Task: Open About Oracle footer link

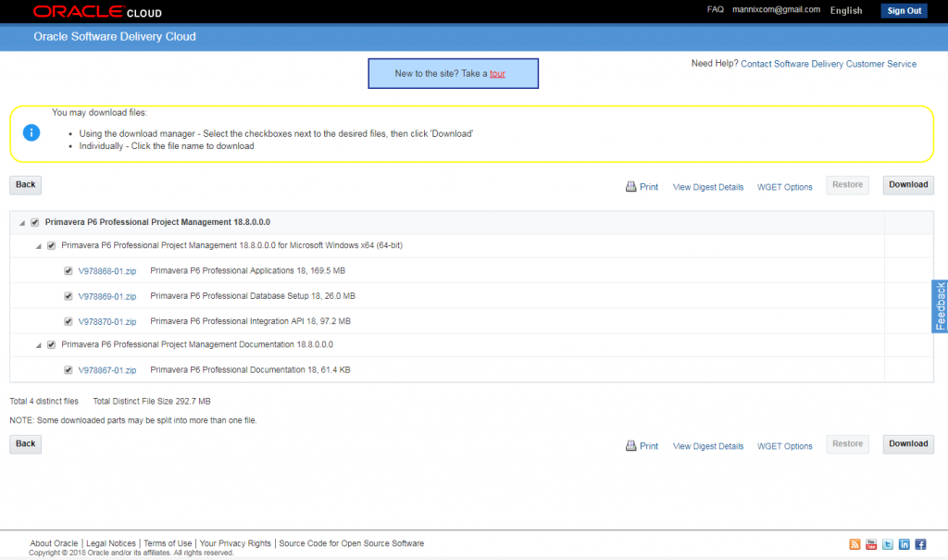Action: click(x=54, y=543)
